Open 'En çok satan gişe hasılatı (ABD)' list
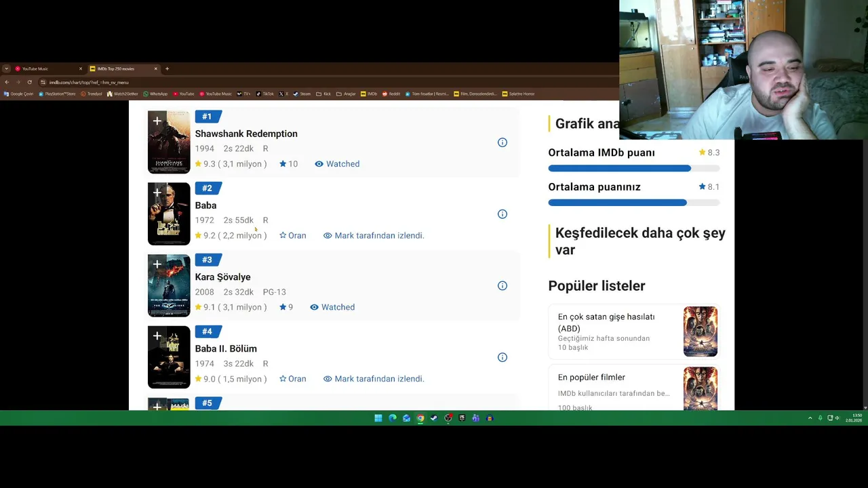868x488 pixels. click(x=606, y=323)
